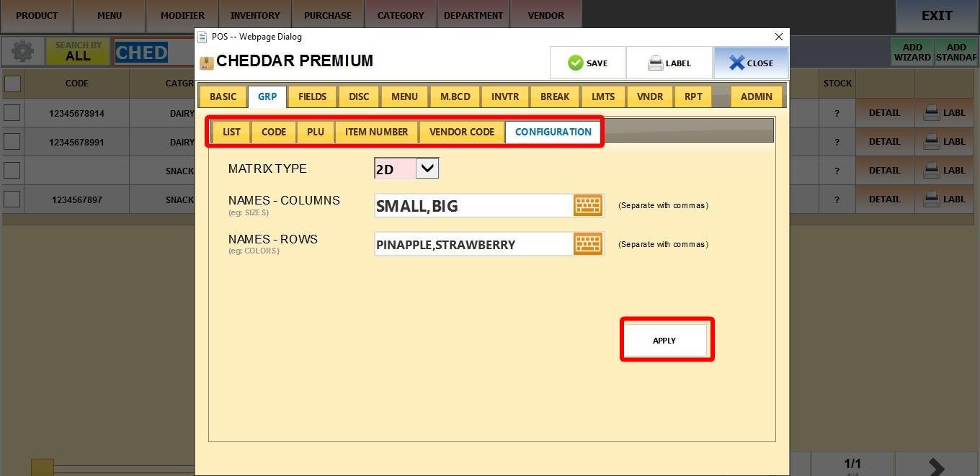This screenshot has width=980, height=476.
Task: Open Detail for code 1234567897
Action: [x=884, y=199]
